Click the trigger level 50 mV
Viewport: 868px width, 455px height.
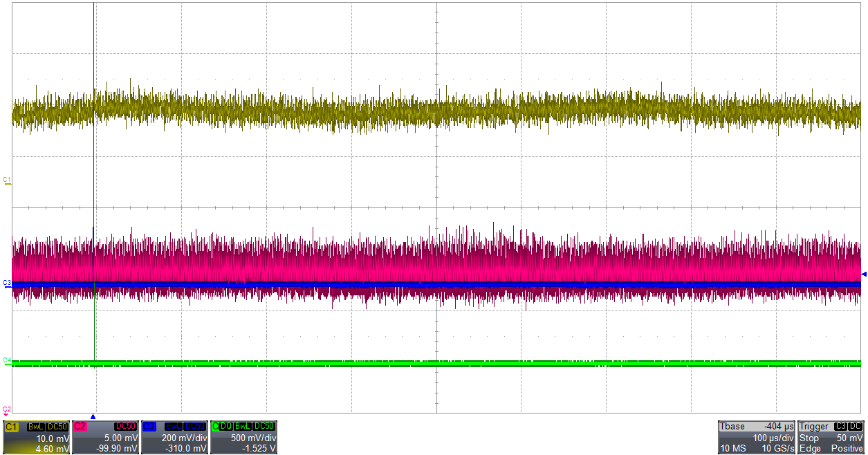pos(850,438)
